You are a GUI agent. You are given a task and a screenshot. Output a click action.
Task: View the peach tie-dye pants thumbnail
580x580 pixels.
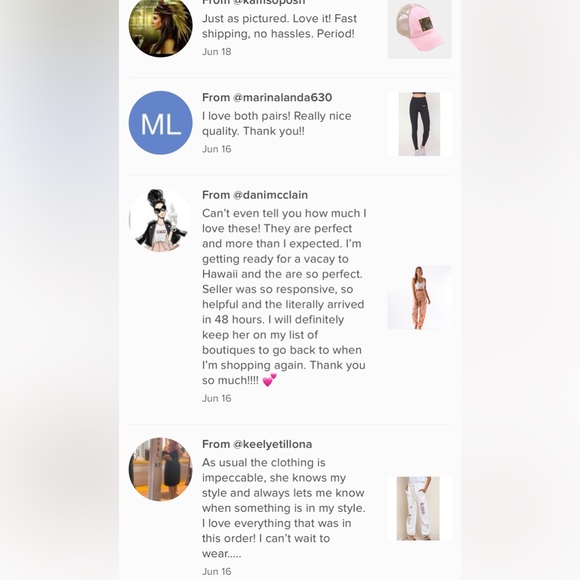[x=419, y=297]
